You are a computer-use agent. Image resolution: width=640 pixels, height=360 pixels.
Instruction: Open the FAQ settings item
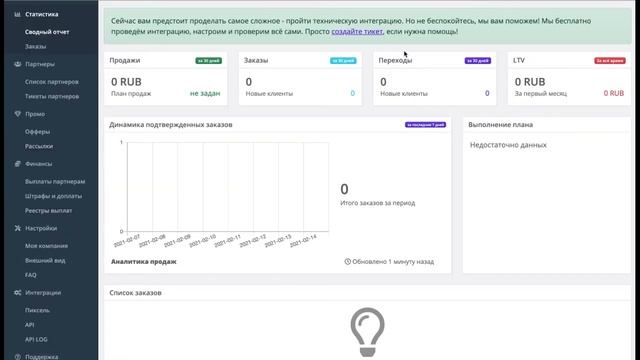31,275
